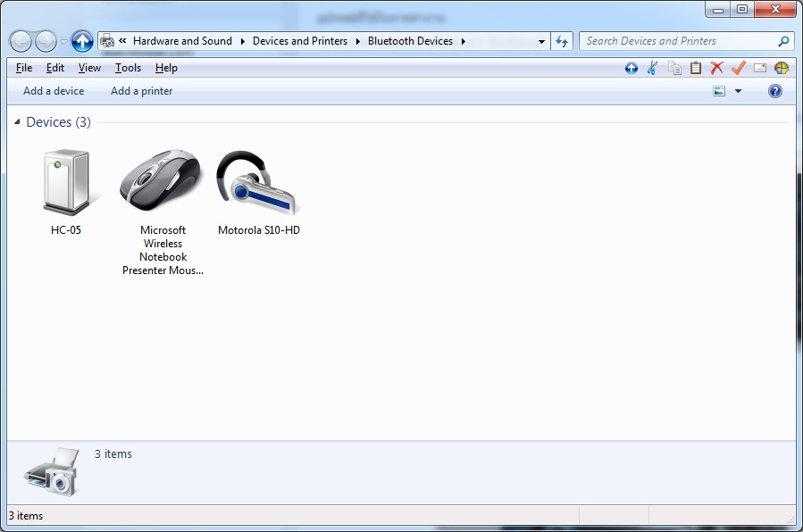Select the Microsoft Wireless Notebook Presenter Mouse
The height and width of the screenshot is (532, 803).
pyautogui.click(x=163, y=212)
